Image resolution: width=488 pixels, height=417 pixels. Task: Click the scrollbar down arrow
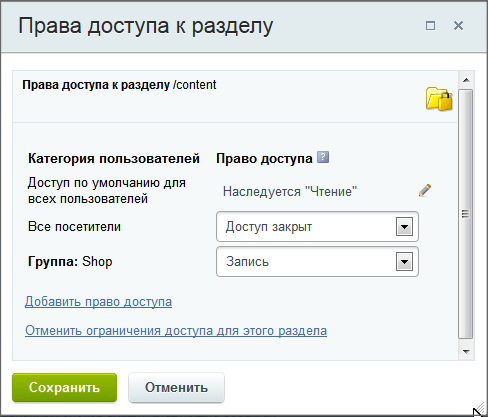pos(466,351)
